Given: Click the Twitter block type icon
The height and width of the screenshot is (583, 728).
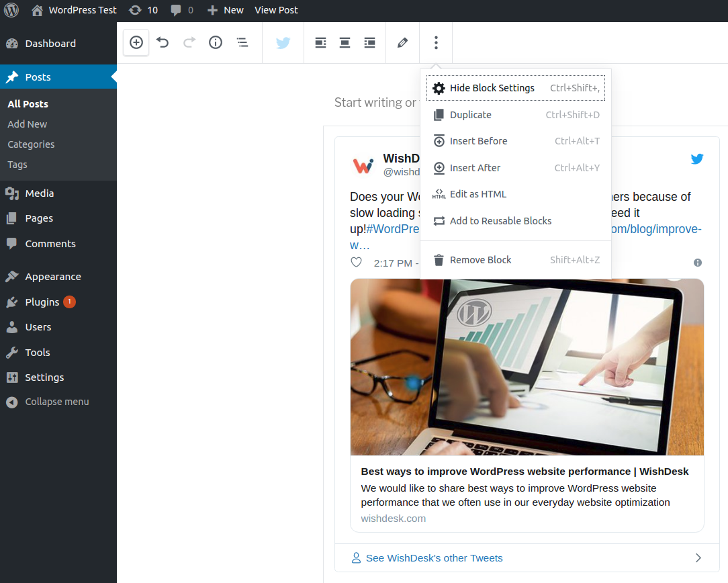Looking at the screenshot, I should tap(283, 43).
